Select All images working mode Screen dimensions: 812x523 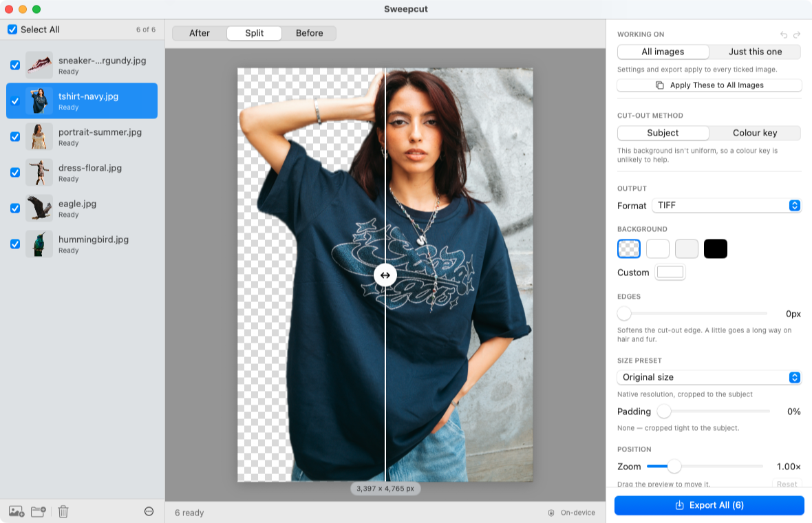point(663,52)
